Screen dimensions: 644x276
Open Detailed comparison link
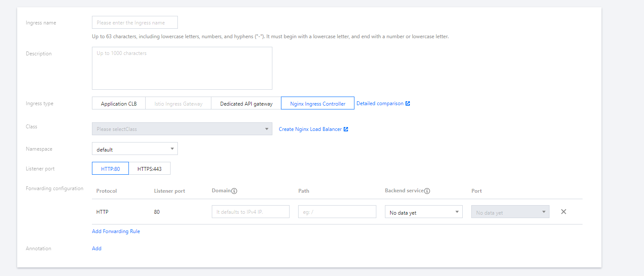coord(380,103)
